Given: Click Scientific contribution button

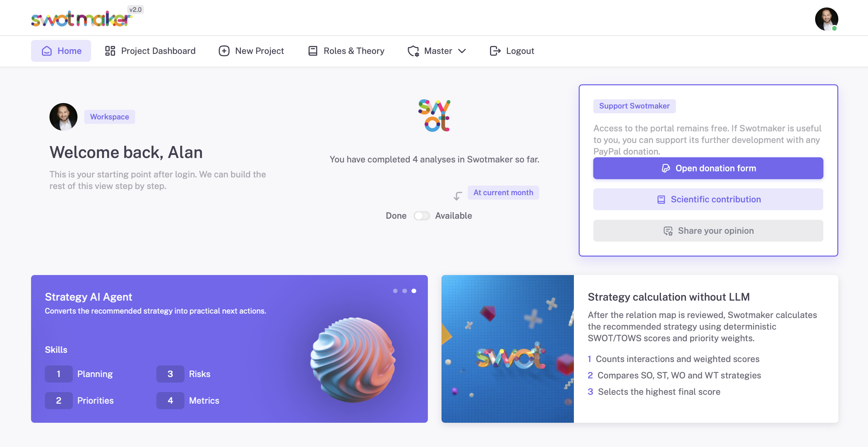Looking at the screenshot, I should [708, 199].
